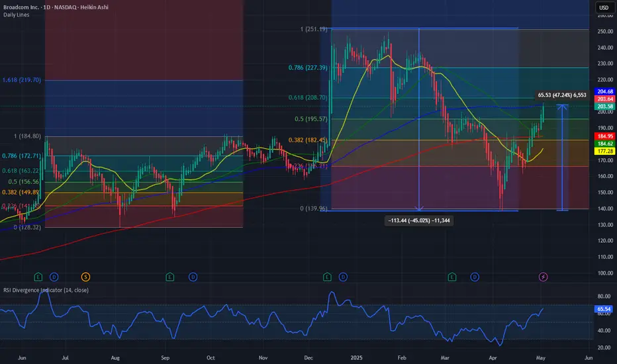This screenshot has width=617, height=364.
Task: Click the 250.00 tick on price axis
Action: (605, 32)
